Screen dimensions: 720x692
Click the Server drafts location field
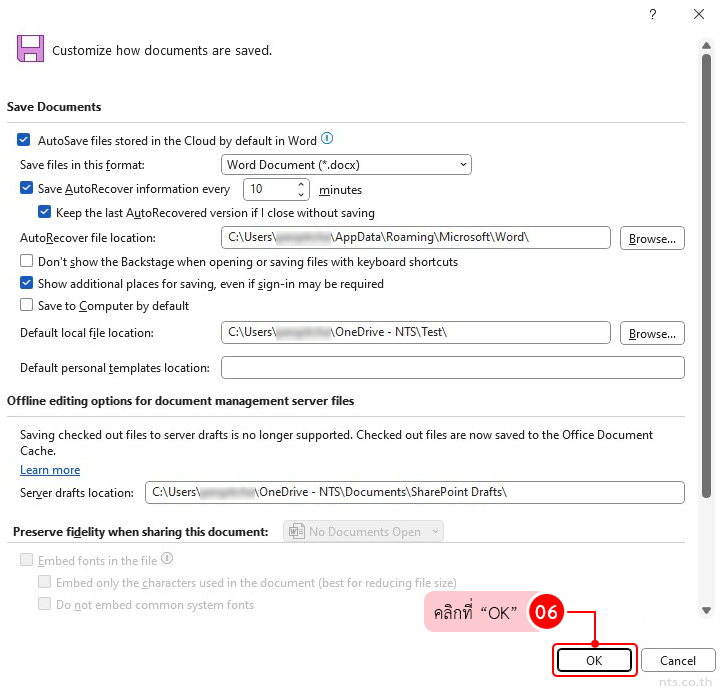414,492
